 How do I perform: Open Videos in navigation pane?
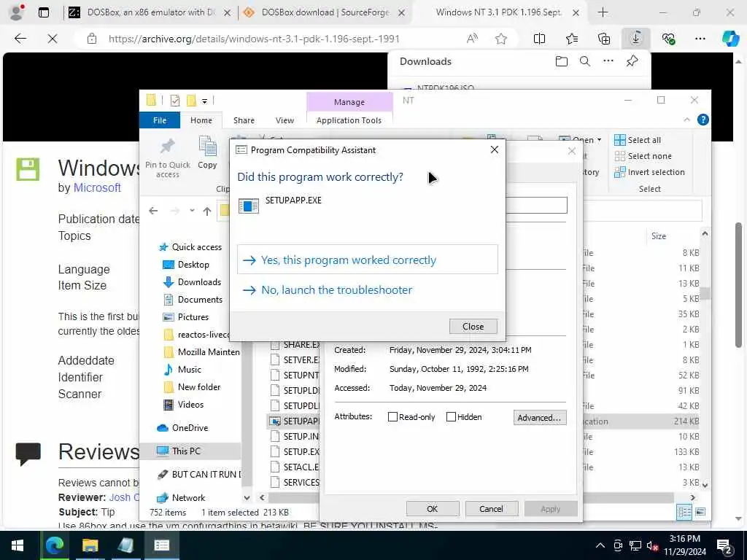tap(183, 405)
